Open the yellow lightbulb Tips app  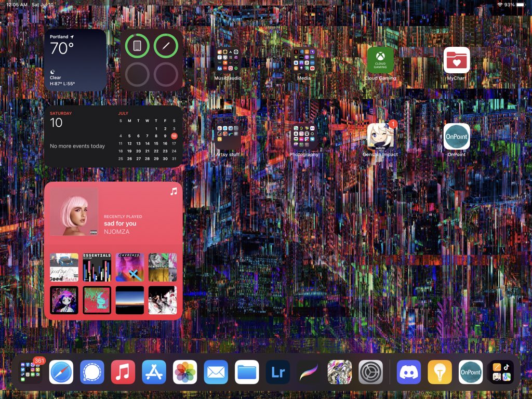click(440, 372)
